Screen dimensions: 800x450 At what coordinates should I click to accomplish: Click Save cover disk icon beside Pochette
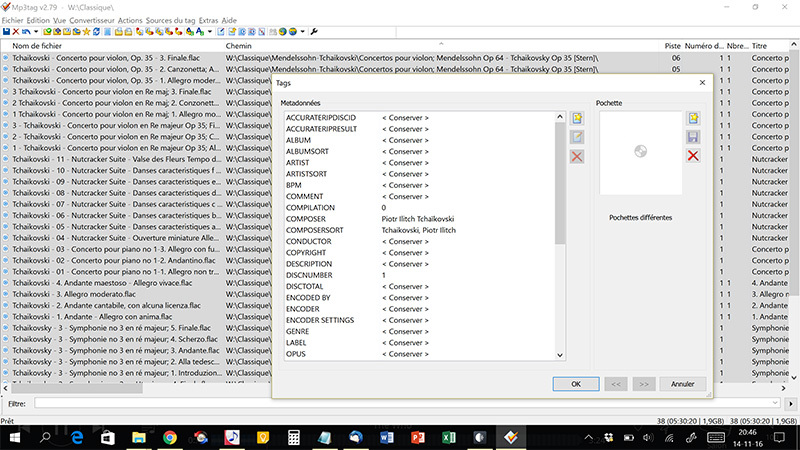pos(693,137)
